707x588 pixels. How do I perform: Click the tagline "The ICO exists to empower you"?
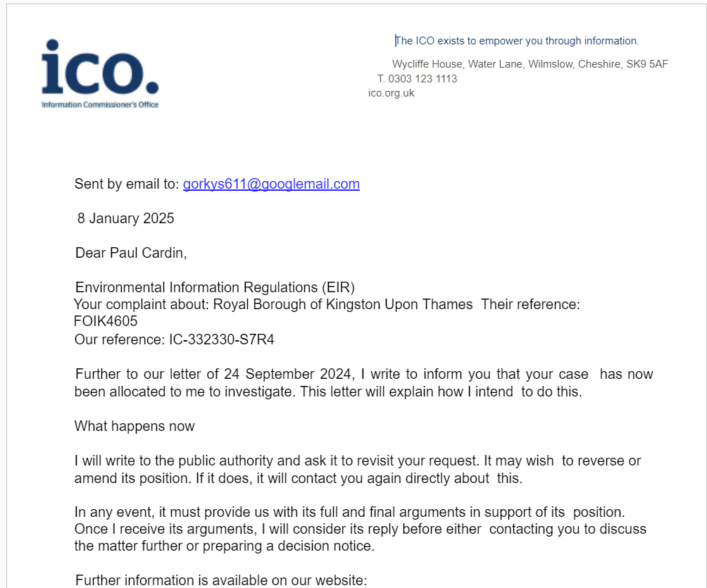pyautogui.click(x=517, y=41)
